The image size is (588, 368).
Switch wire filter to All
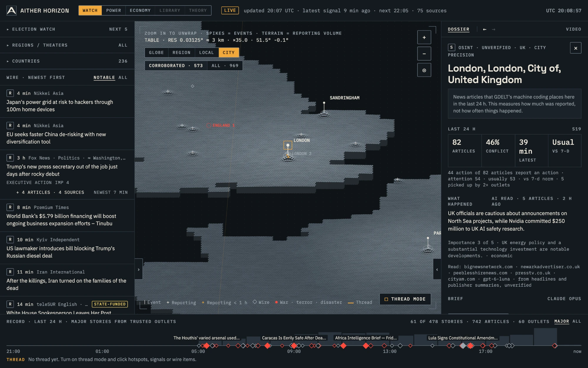(x=123, y=77)
